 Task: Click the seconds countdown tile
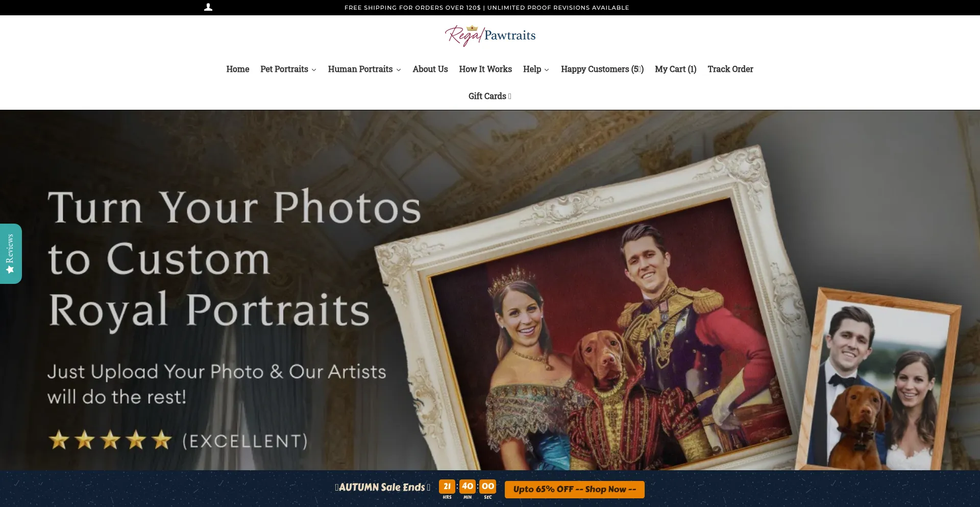[488, 487]
